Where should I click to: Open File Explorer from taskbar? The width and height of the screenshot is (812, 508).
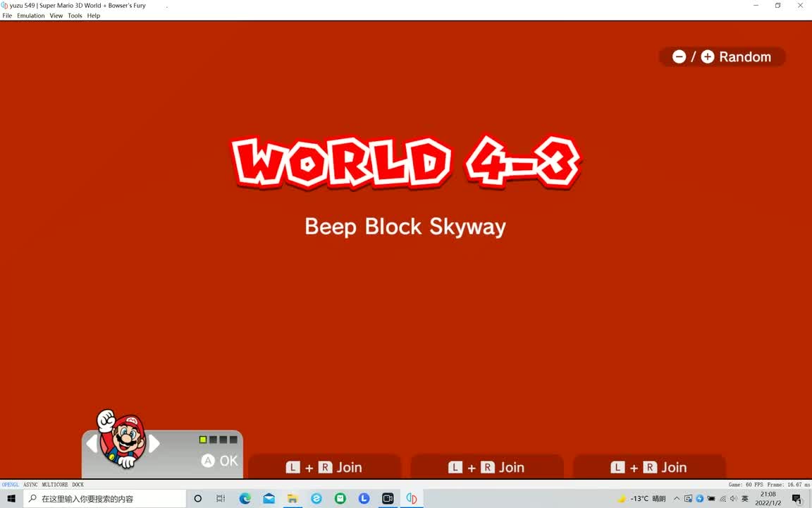click(293, 499)
